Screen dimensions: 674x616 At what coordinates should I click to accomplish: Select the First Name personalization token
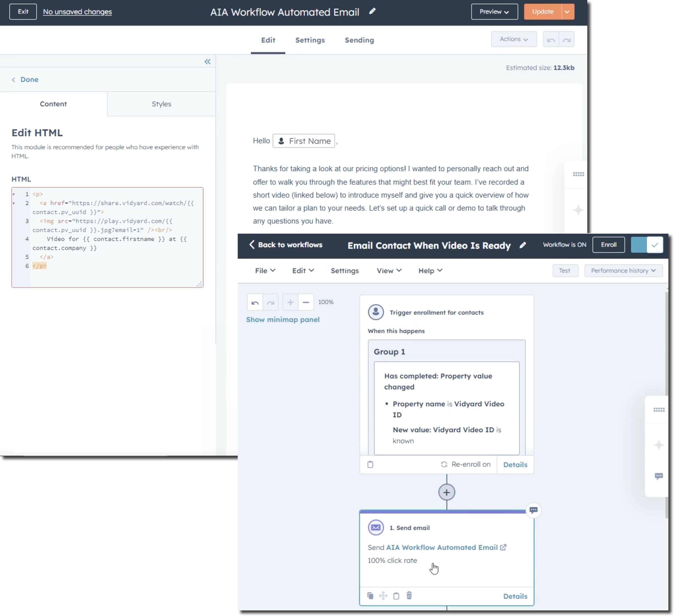(303, 141)
